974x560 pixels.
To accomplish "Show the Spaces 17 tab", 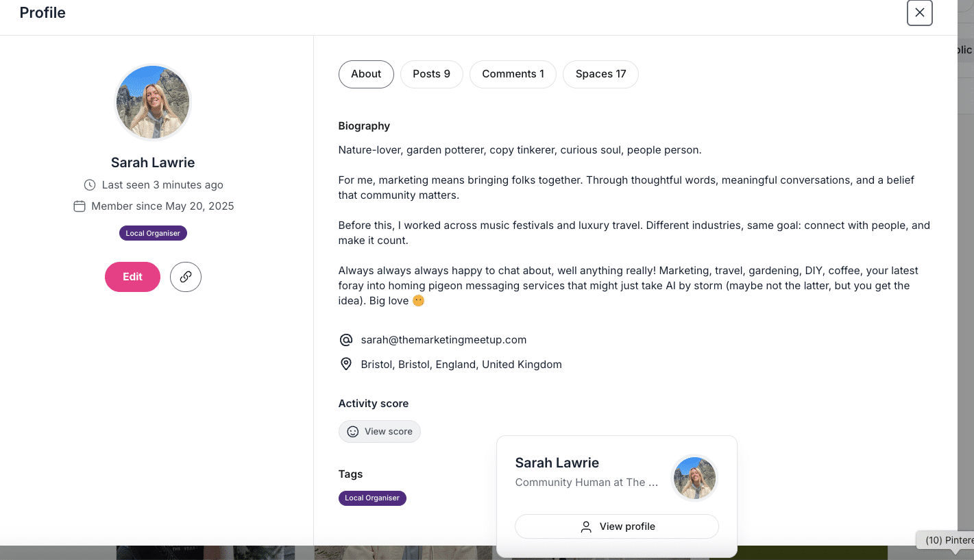I will point(601,74).
